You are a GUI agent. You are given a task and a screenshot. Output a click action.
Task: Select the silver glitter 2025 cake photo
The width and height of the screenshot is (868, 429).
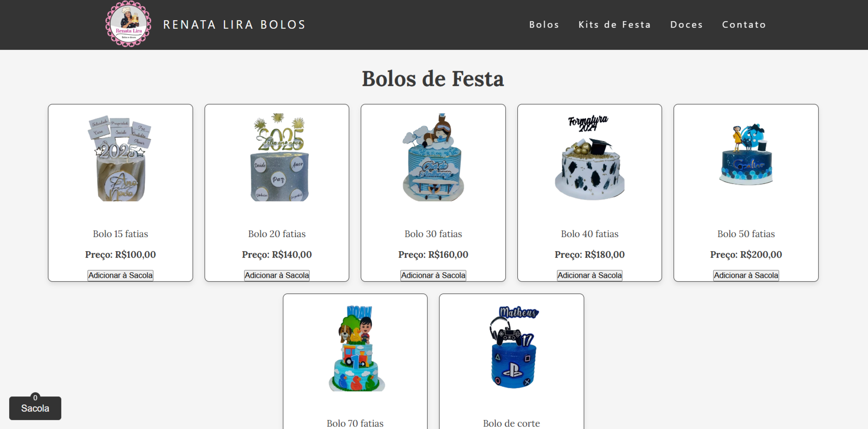(279, 157)
